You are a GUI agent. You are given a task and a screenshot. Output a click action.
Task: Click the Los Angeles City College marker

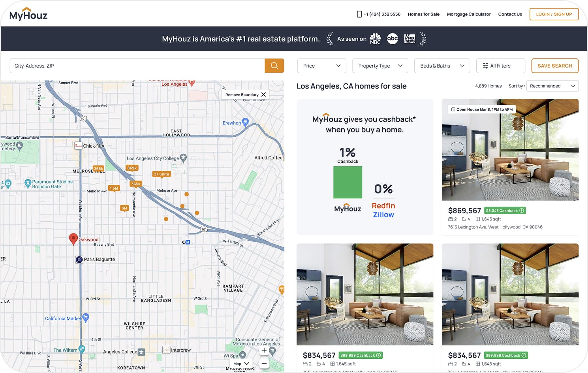click(x=183, y=158)
